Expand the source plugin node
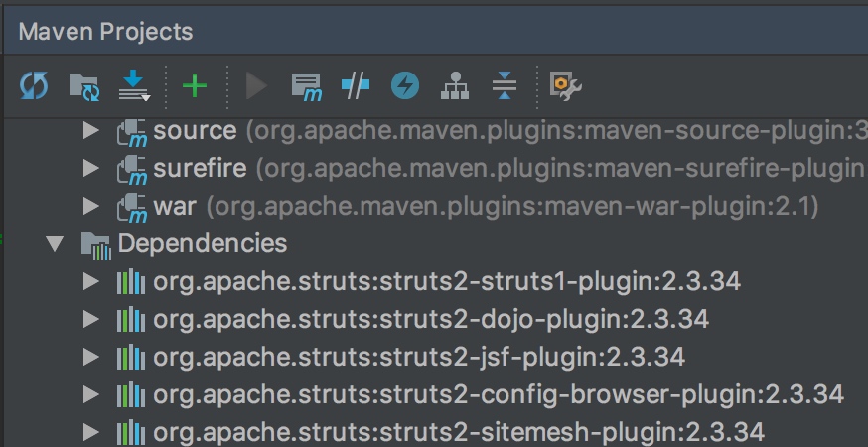Viewport: 868px width, 447px height. tap(90, 131)
